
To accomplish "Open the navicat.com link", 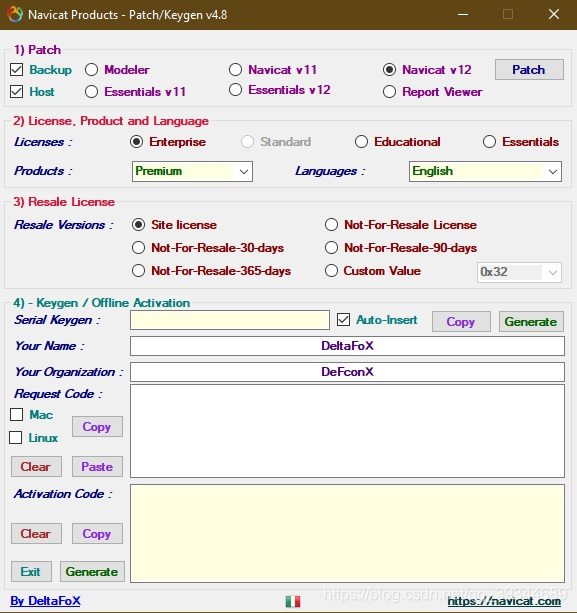I will [x=504, y=601].
